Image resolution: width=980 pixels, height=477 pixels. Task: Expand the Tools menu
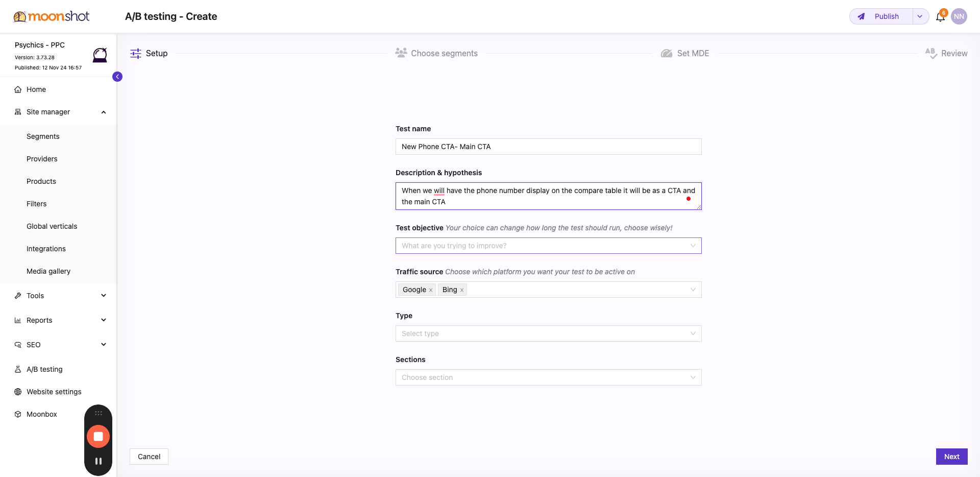(x=104, y=296)
